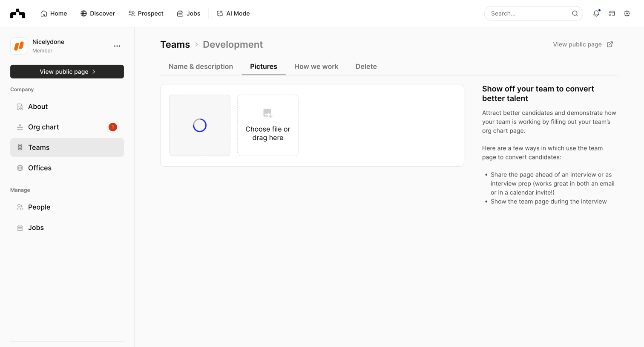The height and width of the screenshot is (347, 644).
Task: Click the Offices globe icon
Action: tap(20, 168)
